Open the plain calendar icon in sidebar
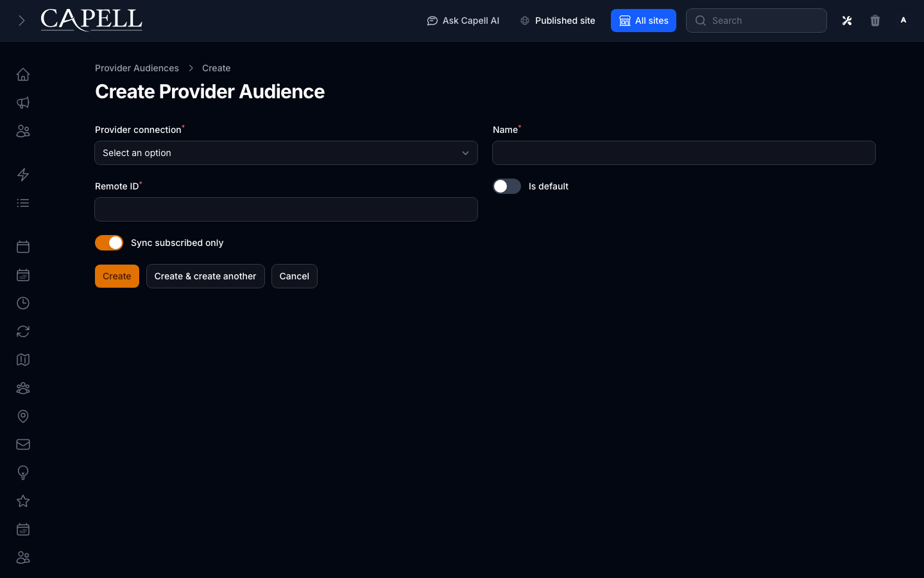The image size is (924, 578). click(x=23, y=247)
